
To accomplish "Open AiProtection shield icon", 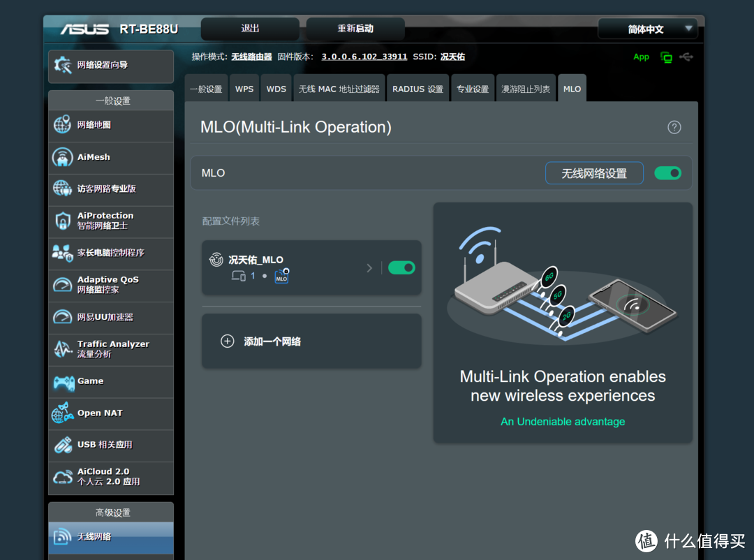I will (x=63, y=221).
